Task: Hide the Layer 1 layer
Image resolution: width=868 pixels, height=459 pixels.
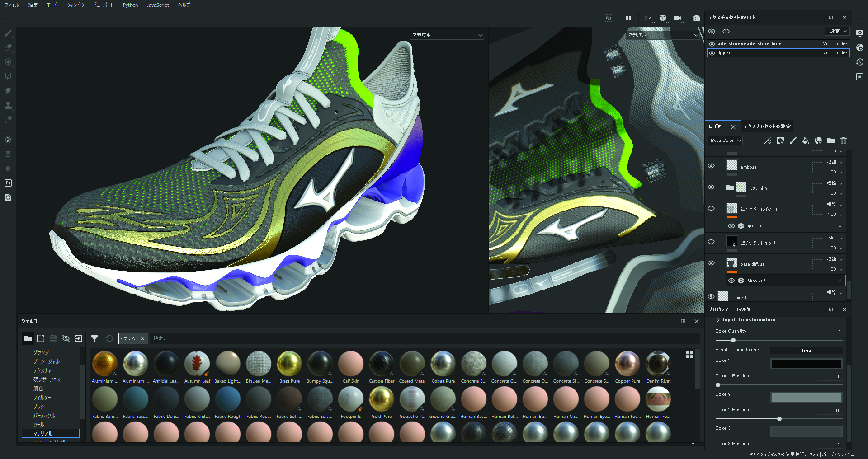Action: click(711, 296)
